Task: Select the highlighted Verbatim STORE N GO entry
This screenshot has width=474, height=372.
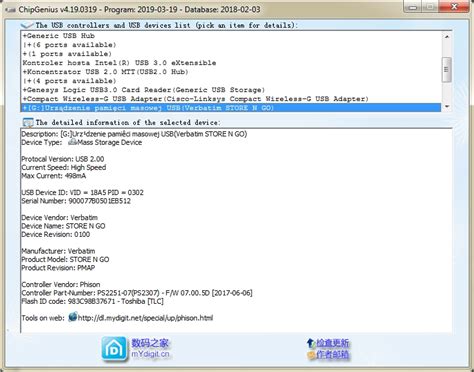Action: [231, 108]
